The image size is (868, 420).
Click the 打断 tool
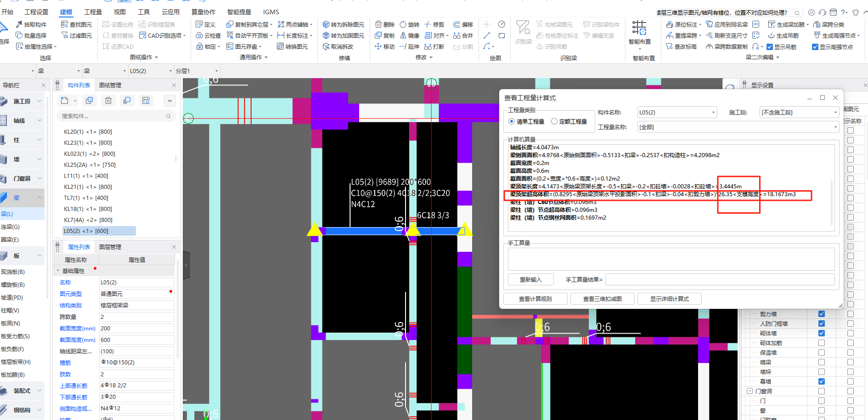[x=434, y=46]
